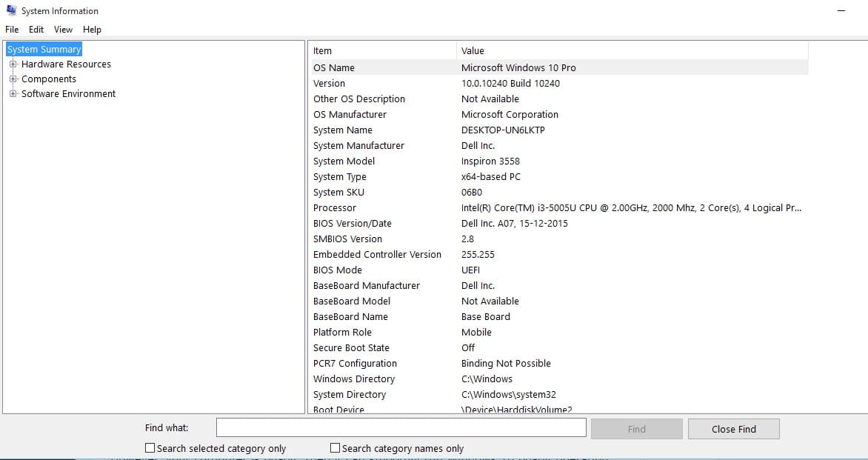Select the BIOS Mode row
868x460 pixels.
(x=559, y=269)
